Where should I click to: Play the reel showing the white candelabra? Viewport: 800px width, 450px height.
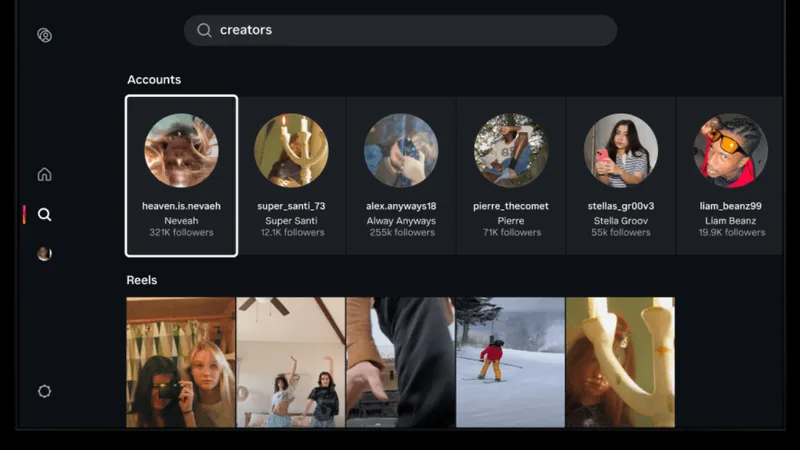620,362
